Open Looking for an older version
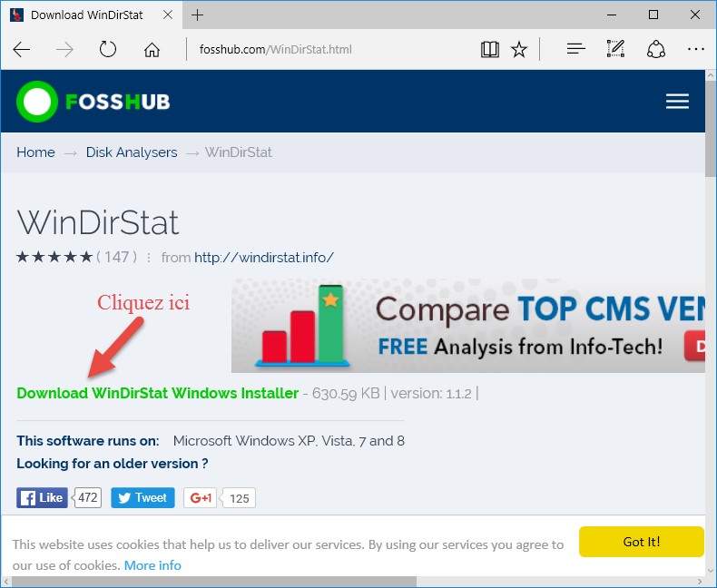This screenshot has width=717, height=588. 113,464
